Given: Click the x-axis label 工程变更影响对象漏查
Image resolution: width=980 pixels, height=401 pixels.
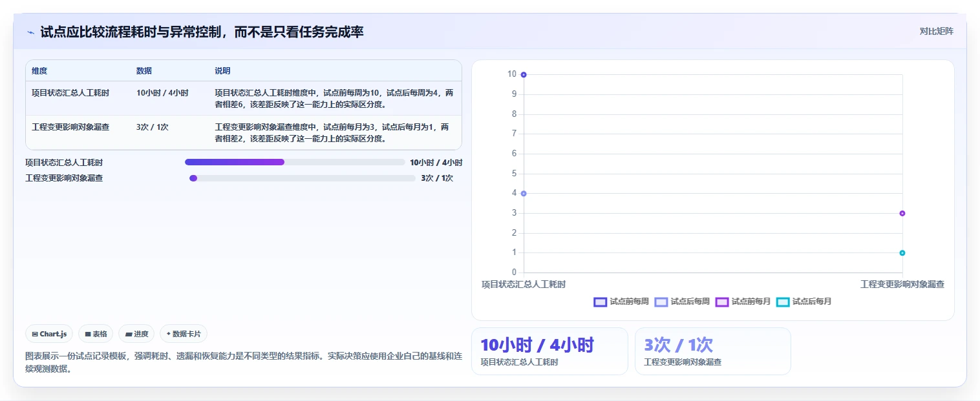Looking at the screenshot, I should coord(902,284).
